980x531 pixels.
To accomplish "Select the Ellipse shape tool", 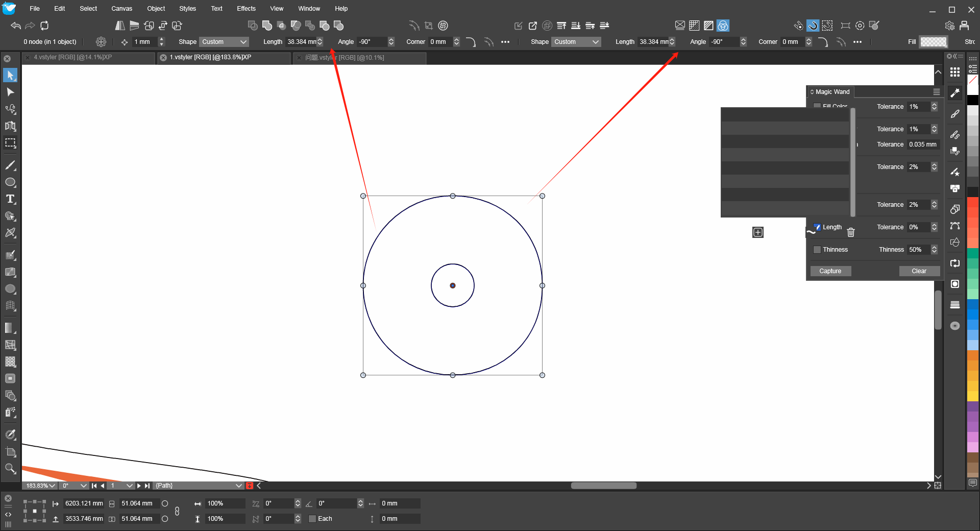I will click(10, 182).
